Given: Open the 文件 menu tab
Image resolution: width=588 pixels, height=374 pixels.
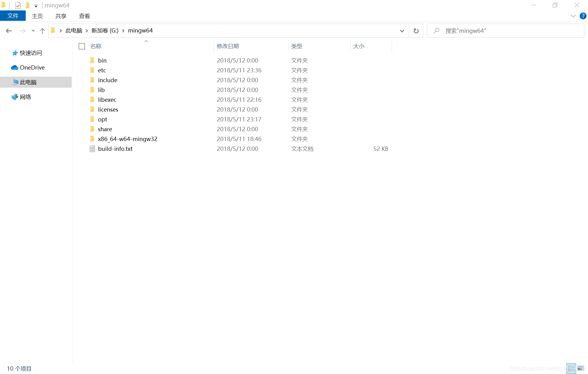Looking at the screenshot, I should point(13,16).
